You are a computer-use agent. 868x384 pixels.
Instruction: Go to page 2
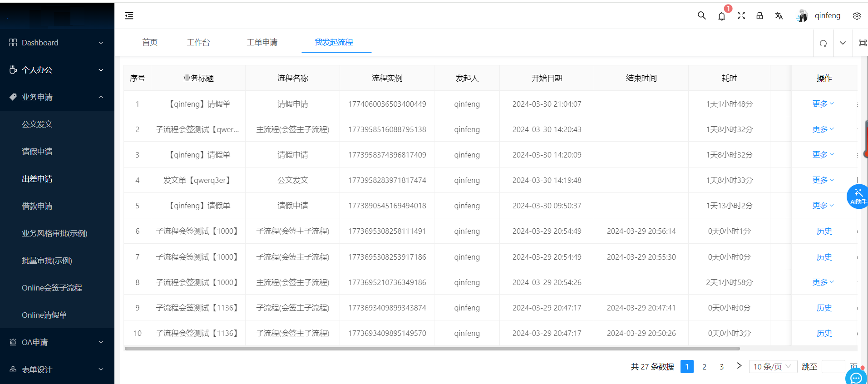tap(704, 367)
